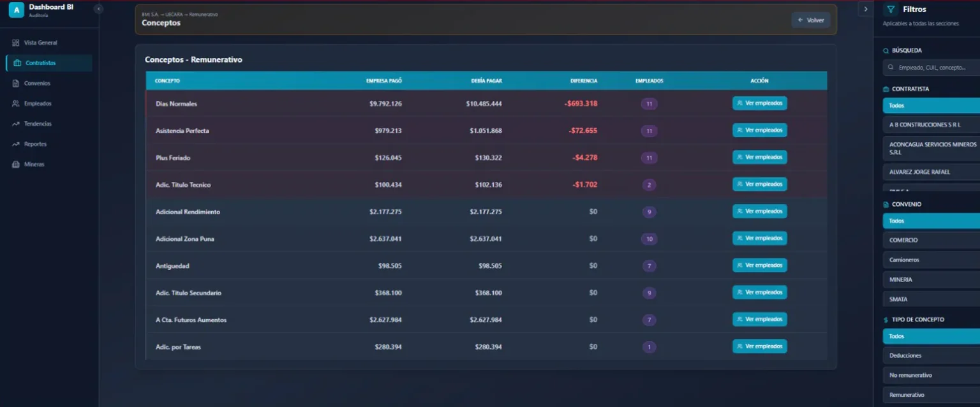The image size is (980, 407).
Task: Collapse the left sidebar with chevron
Action: (x=98, y=9)
